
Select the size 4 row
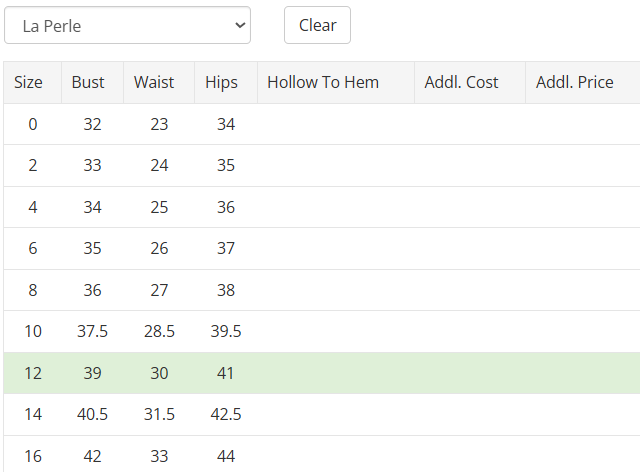322,207
